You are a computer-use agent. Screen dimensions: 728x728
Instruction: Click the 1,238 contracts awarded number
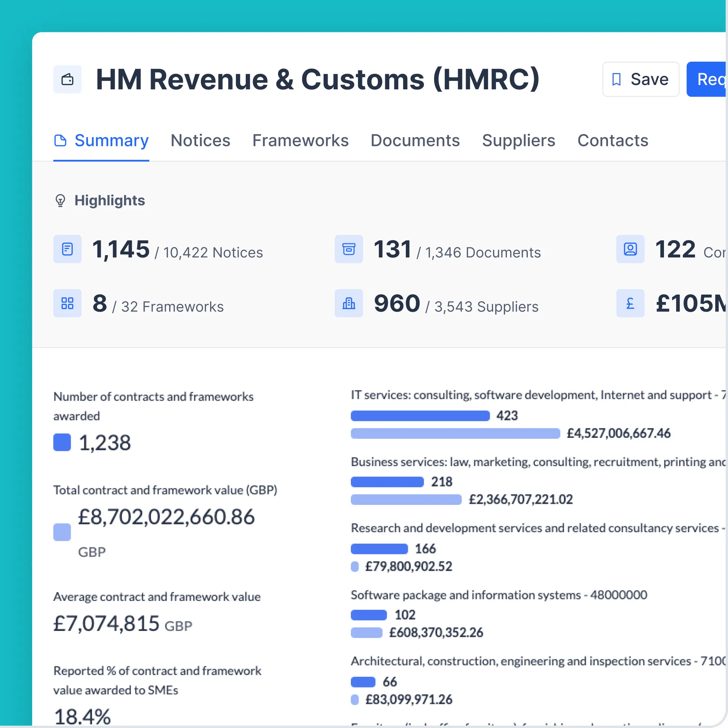tap(105, 443)
